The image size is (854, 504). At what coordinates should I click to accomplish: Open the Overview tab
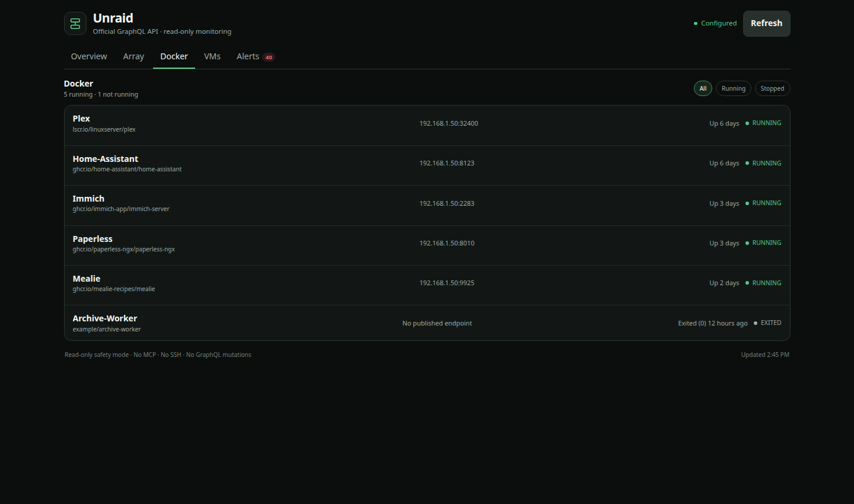89,56
